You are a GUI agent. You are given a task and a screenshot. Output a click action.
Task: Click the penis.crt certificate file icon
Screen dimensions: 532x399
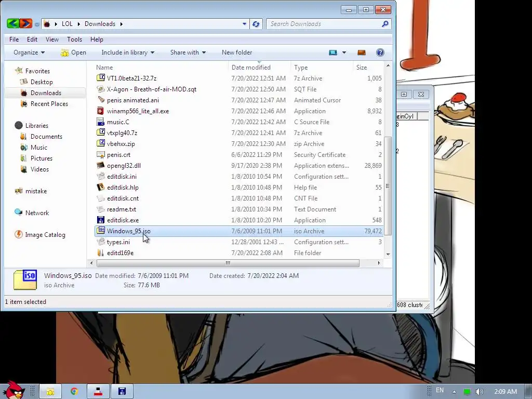point(100,154)
